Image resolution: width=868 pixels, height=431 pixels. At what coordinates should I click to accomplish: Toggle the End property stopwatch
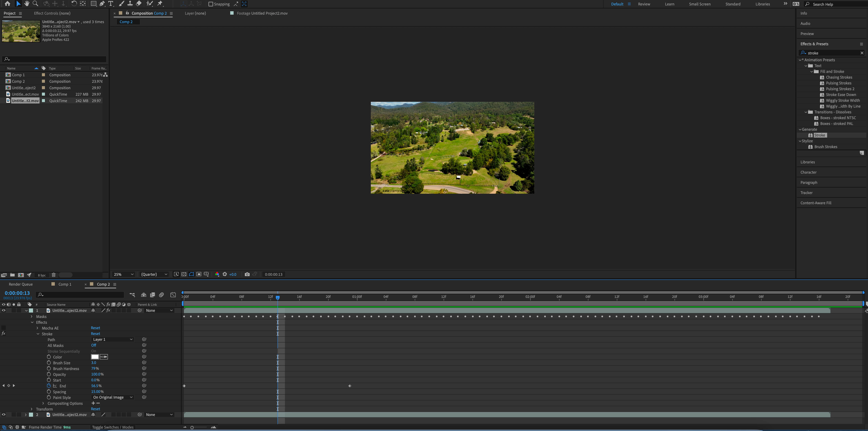[49, 386]
